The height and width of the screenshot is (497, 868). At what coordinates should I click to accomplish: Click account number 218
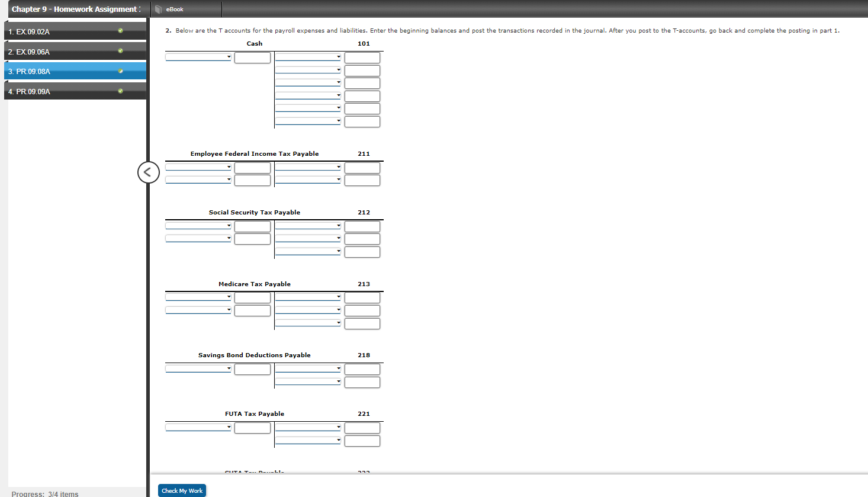tap(364, 355)
